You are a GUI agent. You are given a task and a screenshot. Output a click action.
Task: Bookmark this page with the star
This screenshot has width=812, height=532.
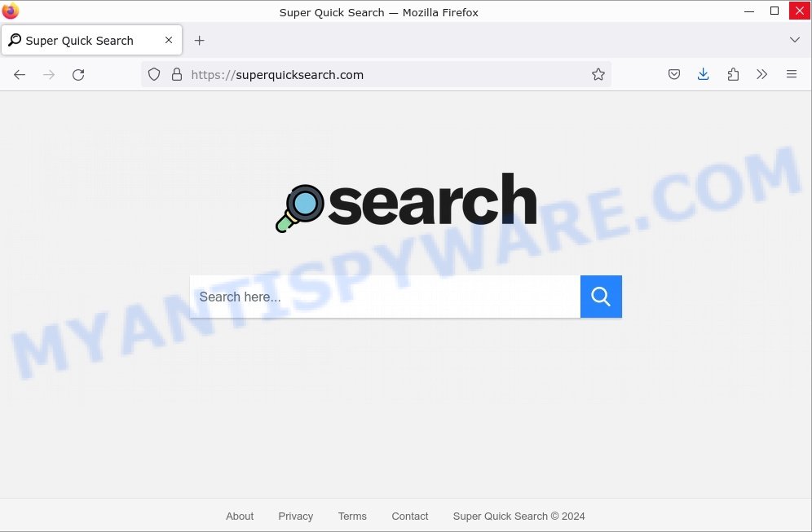pyautogui.click(x=598, y=74)
